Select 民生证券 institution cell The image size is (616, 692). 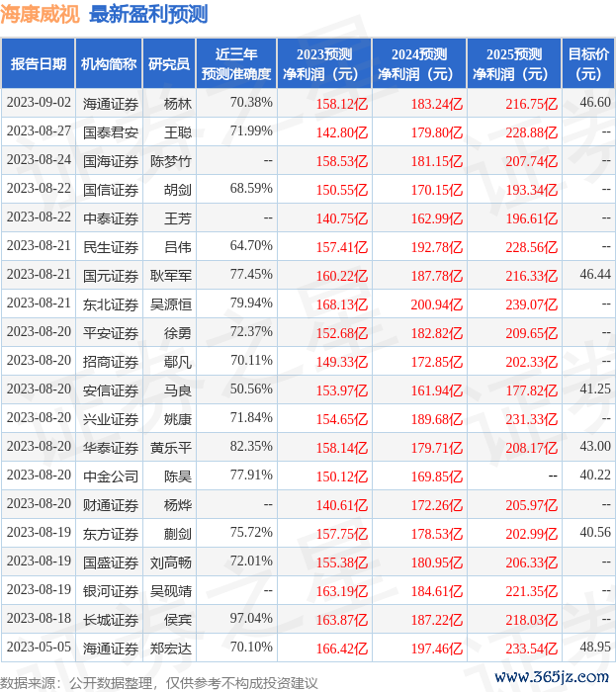tap(111, 247)
